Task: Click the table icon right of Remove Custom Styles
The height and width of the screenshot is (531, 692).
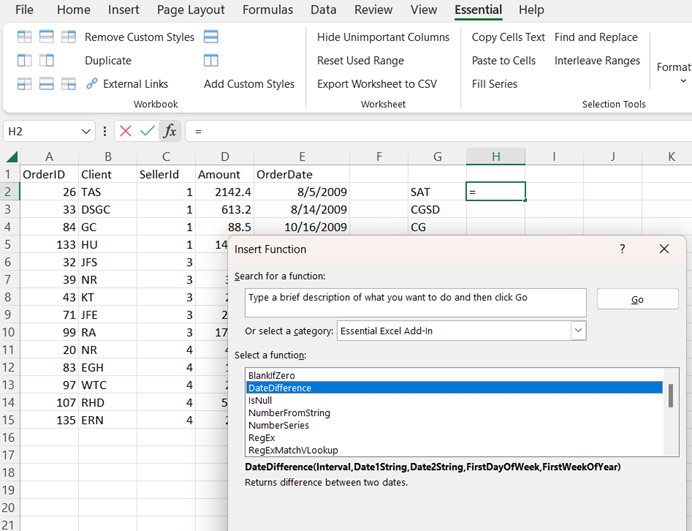Action: (x=211, y=37)
